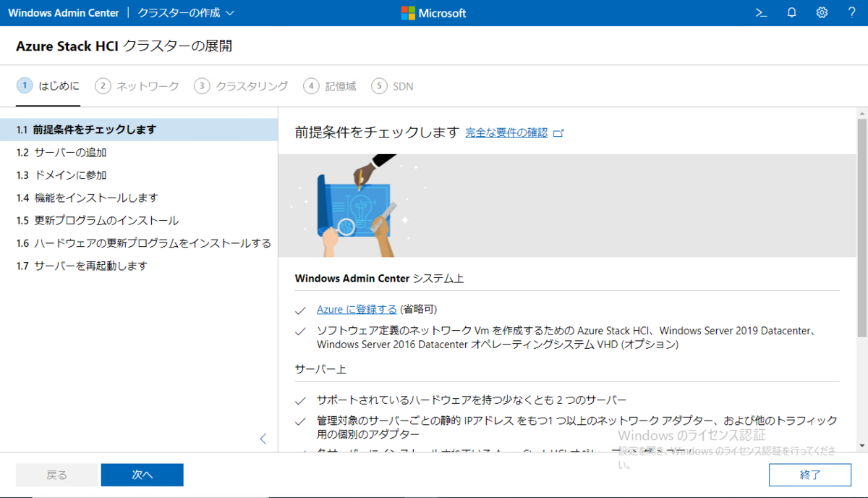Screen dimensions: 868x498
Task: Select step 3 クラスタリング tab
Action: 241,86
